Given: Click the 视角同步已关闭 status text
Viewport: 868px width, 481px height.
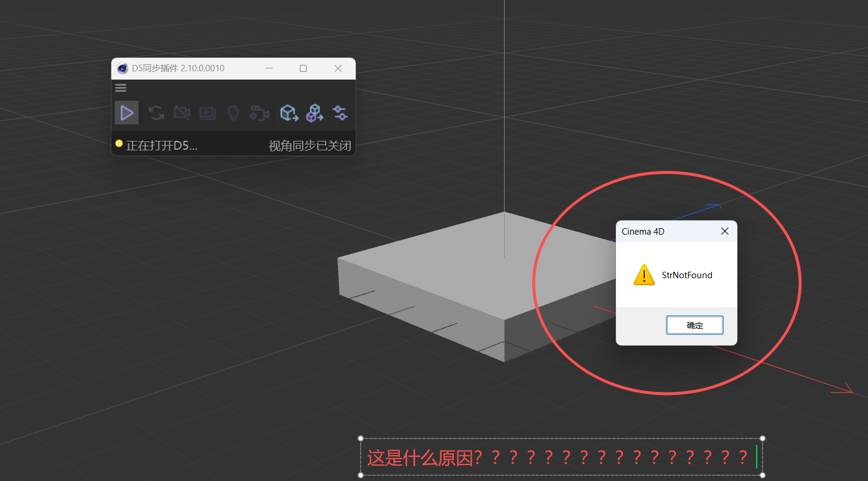Looking at the screenshot, I should click(310, 146).
